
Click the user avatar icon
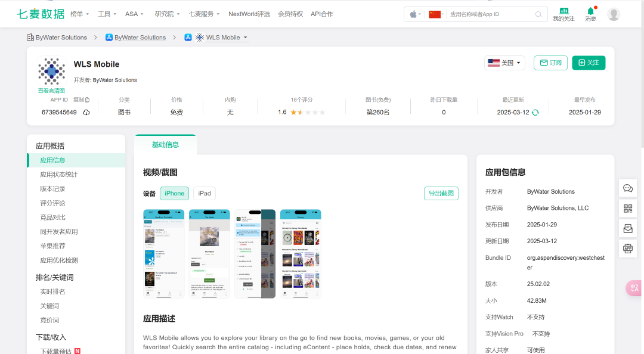pos(614,14)
